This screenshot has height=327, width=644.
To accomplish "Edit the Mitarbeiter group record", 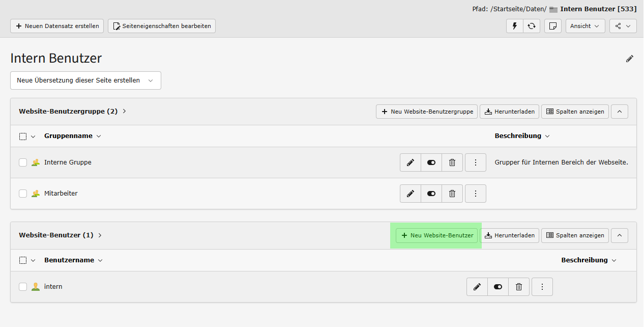I will (x=411, y=194).
